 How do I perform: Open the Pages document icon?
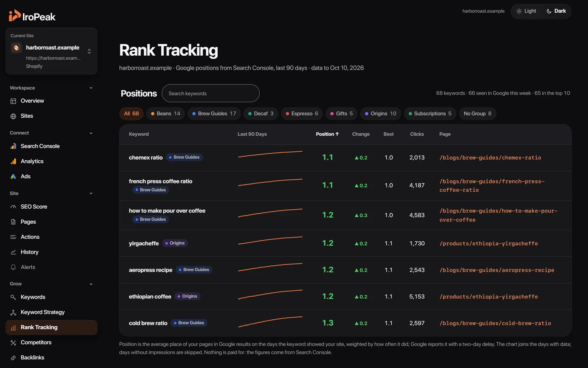click(13, 222)
